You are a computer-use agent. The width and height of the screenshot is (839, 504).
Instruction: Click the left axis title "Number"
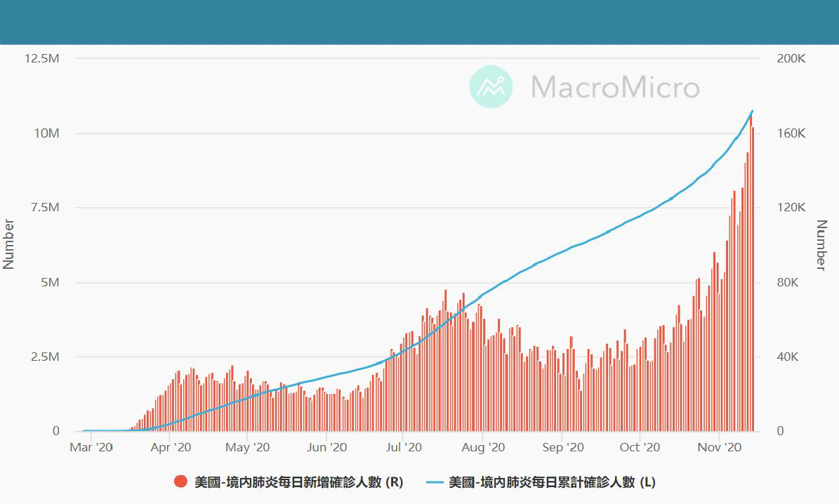[9, 244]
